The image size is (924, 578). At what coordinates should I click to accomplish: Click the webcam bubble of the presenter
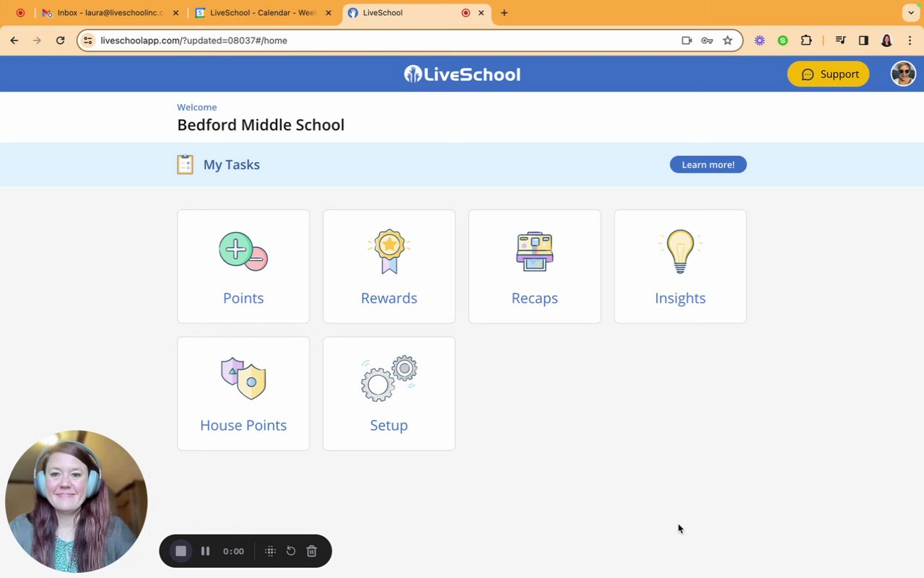click(77, 501)
